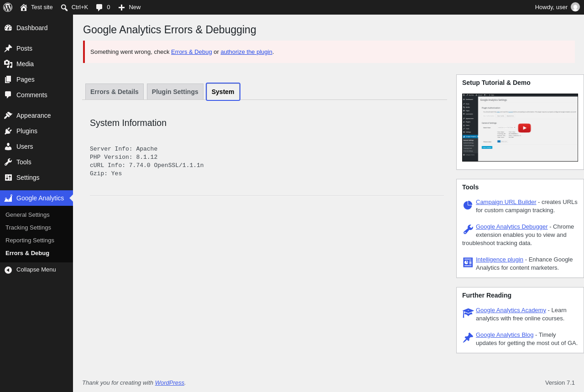
Task: Click the Collapse Menu label
Action: (36, 269)
